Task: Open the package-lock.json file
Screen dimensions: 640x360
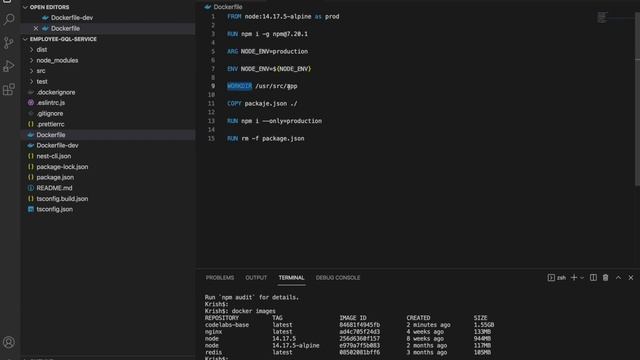Action: 62,167
